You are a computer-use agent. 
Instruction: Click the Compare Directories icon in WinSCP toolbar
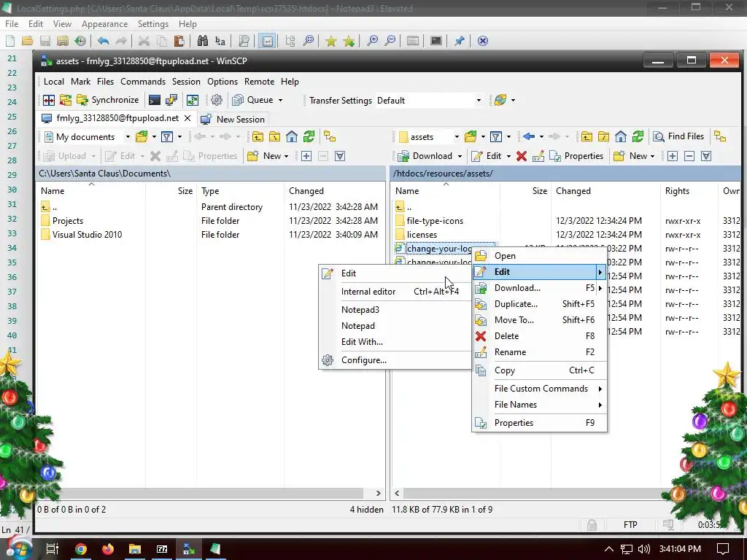coord(49,100)
